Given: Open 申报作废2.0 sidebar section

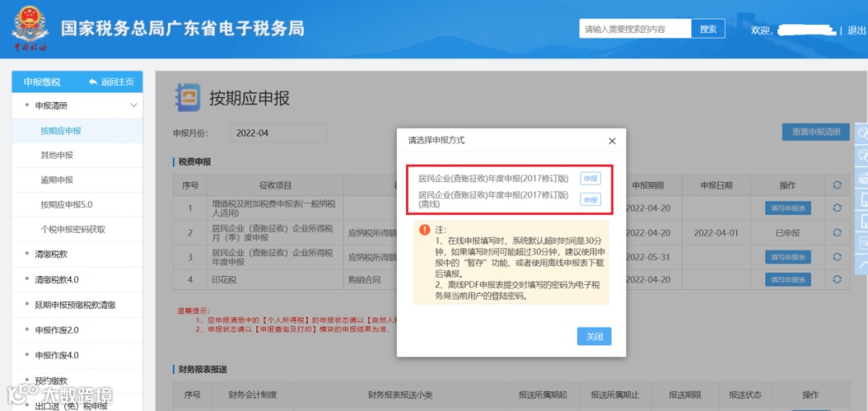Looking at the screenshot, I should click(x=57, y=330).
